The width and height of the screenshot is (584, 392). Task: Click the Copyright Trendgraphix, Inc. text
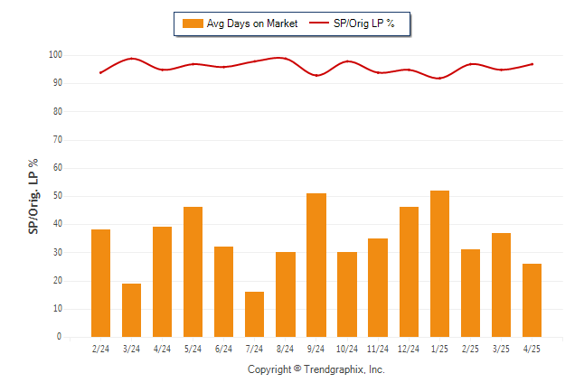pyautogui.click(x=316, y=369)
